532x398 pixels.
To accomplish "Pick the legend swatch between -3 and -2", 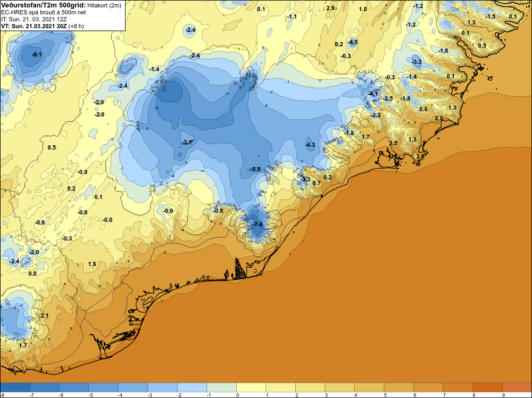I will (x=162, y=387).
